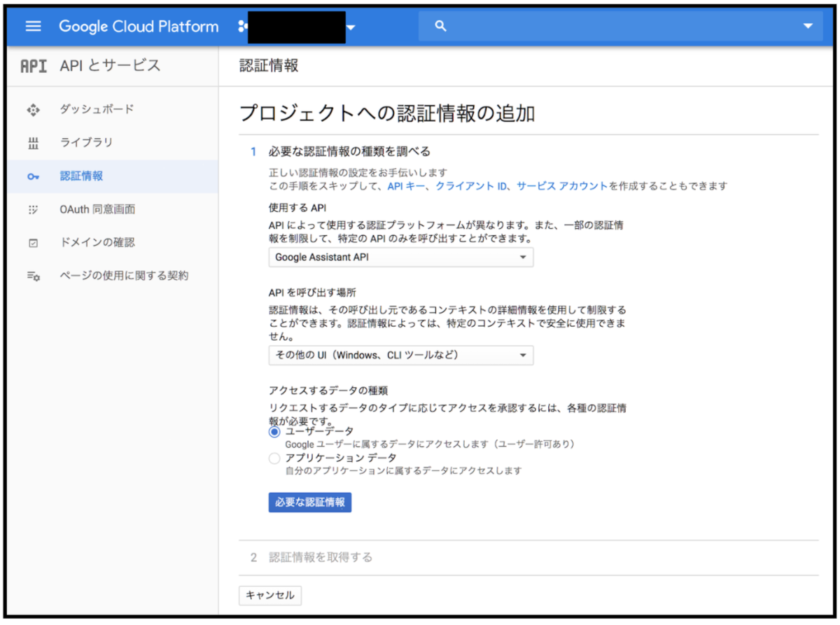Click the Google Cloud Platform title
This screenshot has width=840, height=625.
pos(139,27)
